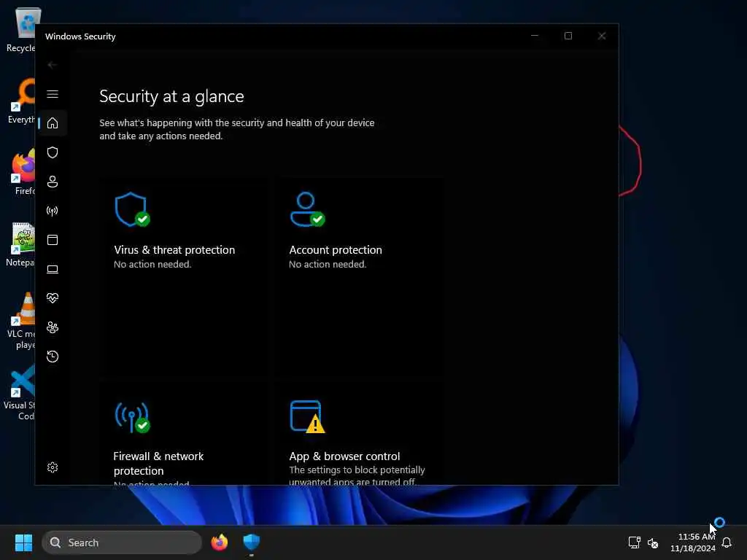Click 'No action needed.' under Account protection

[328, 264]
